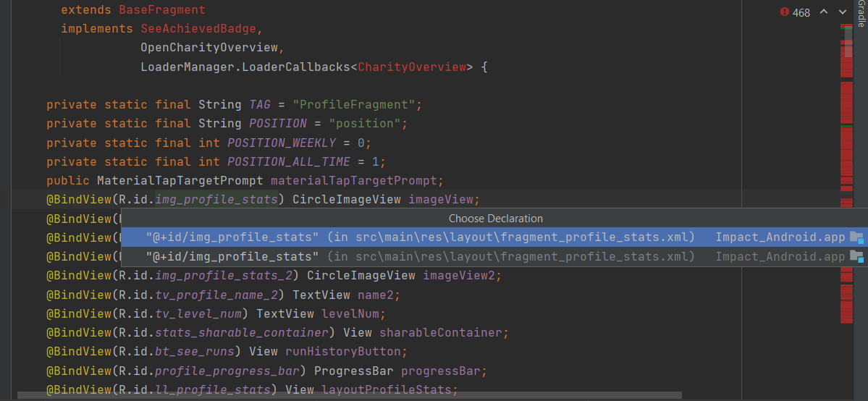Click sharableContainer field name
Viewport: 868px width, 401px height.
click(440, 332)
